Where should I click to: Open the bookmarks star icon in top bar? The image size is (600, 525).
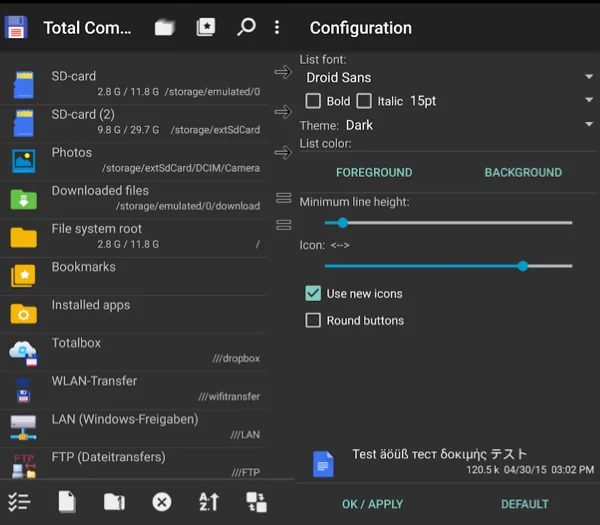coord(205,27)
